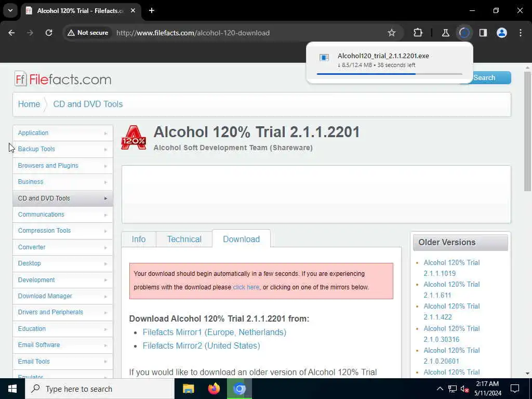Click the 'click here' download link
This screenshot has width=532, height=399.
[x=246, y=287]
